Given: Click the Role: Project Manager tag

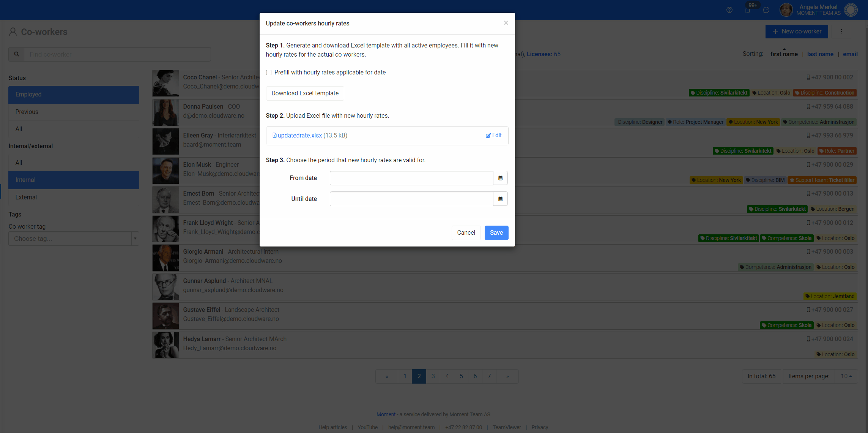Looking at the screenshot, I should 695,122.
